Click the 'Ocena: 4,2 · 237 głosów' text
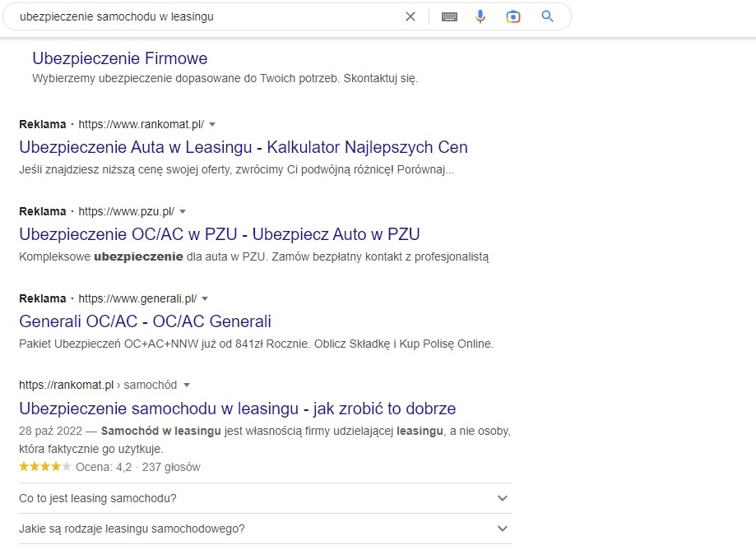This screenshot has height=554, width=756. 138,467
